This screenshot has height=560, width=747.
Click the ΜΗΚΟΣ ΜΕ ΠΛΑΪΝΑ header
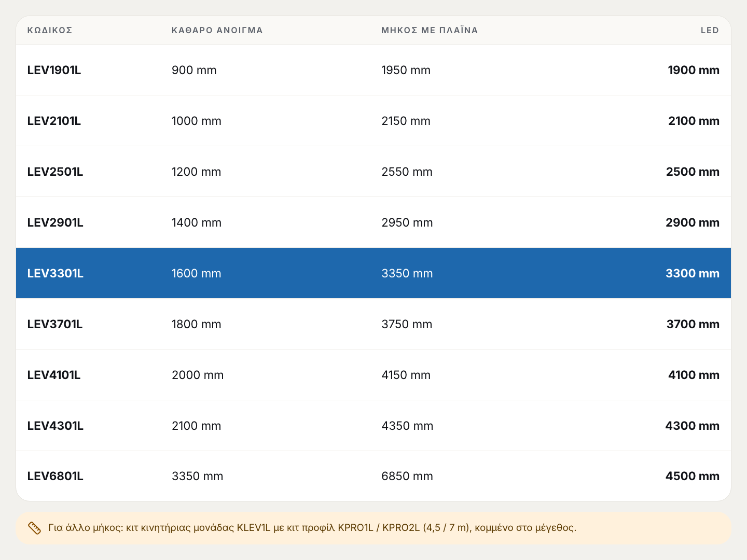[x=430, y=30]
